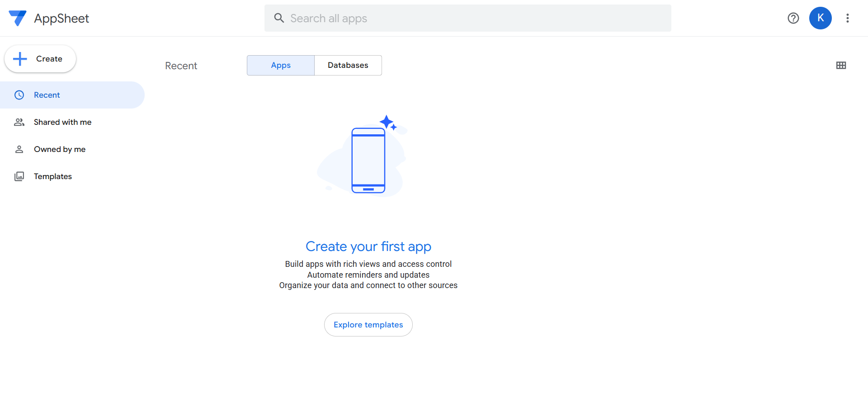Open the three-dot more options menu
Screen dimensions: 868x393
point(848,18)
